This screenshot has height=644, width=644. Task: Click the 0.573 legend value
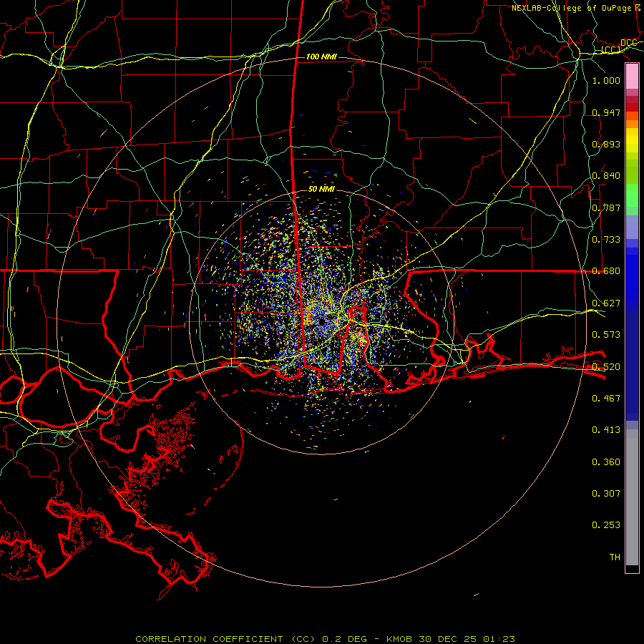coord(606,335)
